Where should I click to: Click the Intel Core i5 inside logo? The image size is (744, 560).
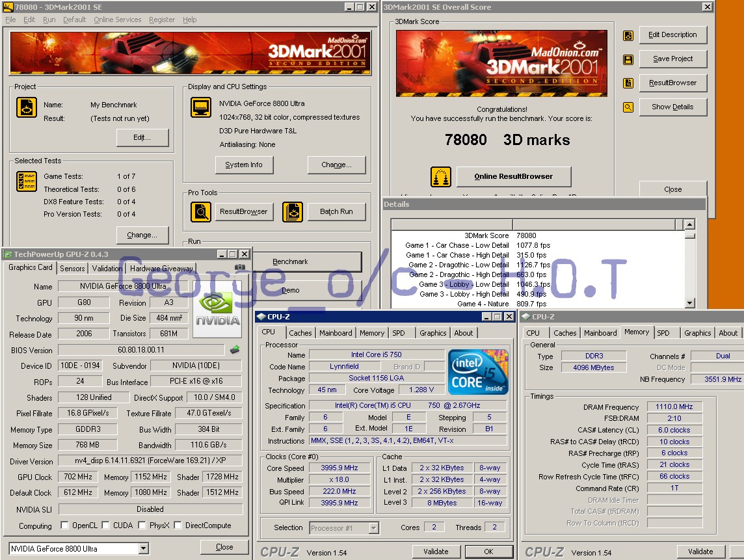click(x=478, y=373)
